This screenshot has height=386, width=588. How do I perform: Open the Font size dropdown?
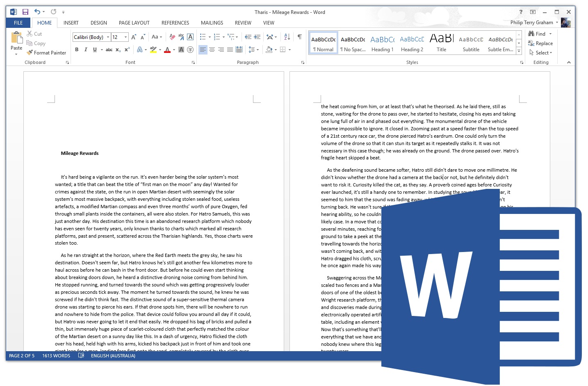point(125,37)
